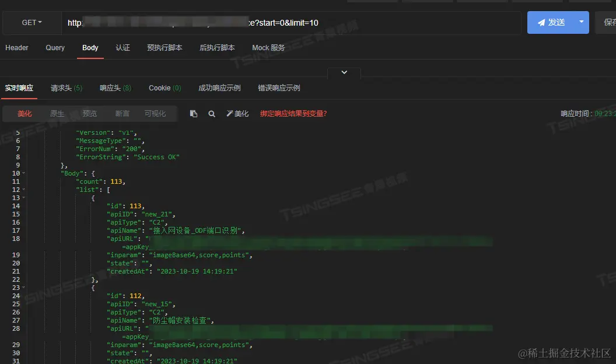The height and width of the screenshot is (364, 616).
Task: Click the "count": 113 line
Action: pos(100,181)
